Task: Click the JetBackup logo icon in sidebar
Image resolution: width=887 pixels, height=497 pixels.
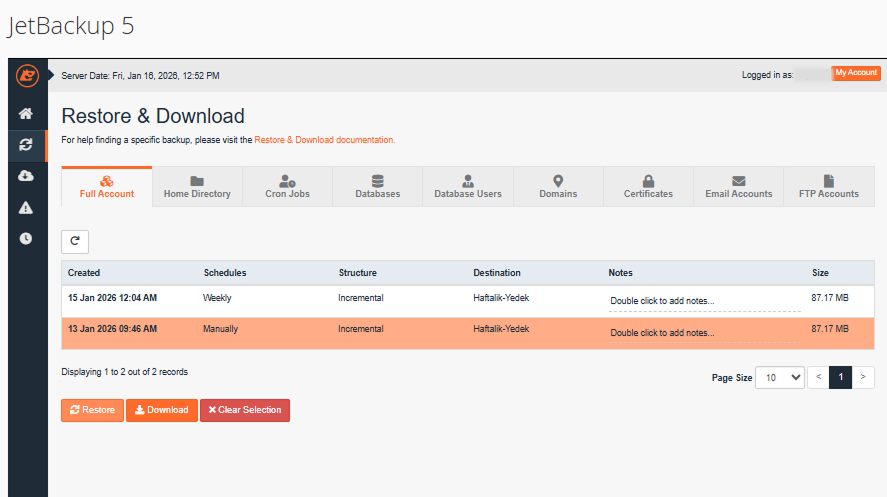Action: tap(27, 75)
